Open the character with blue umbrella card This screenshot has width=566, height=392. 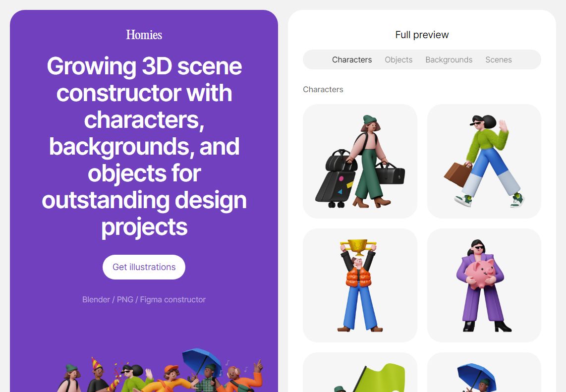click(484, 373)
